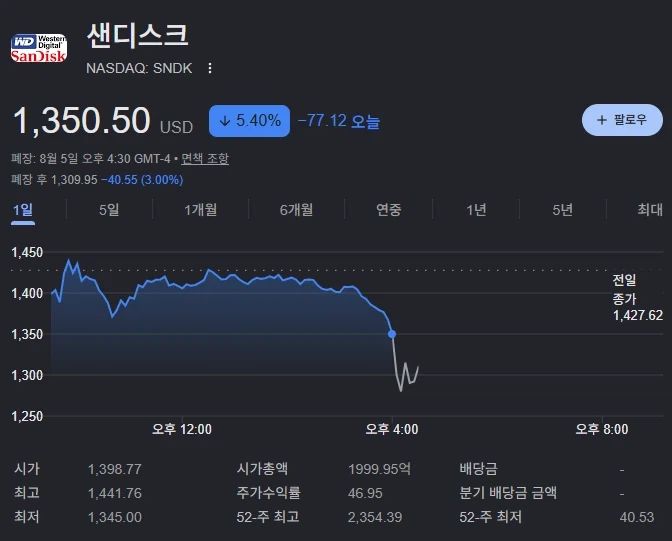Click the 전일 종가 1,427.62 label

pyautogui.click(x=637, y=298)
